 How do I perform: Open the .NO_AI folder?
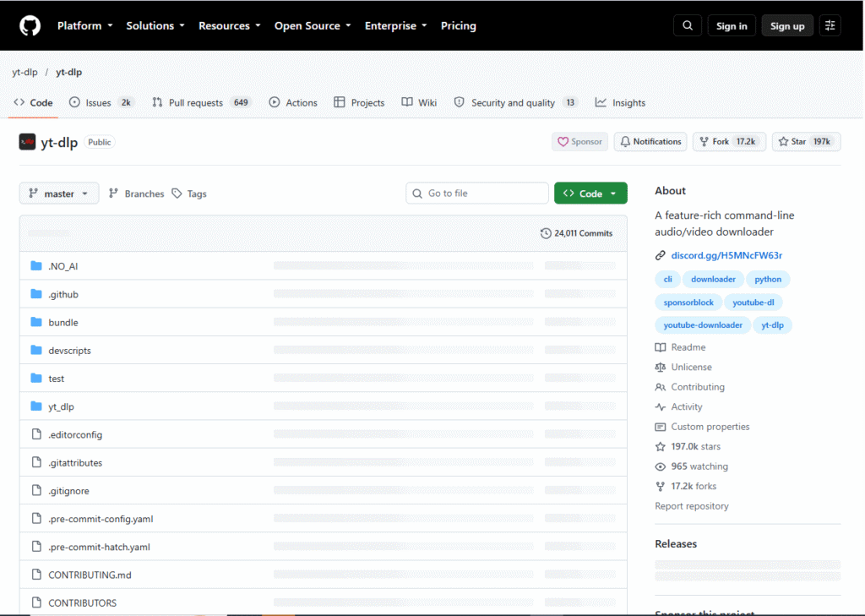click(x=63, y=266)
